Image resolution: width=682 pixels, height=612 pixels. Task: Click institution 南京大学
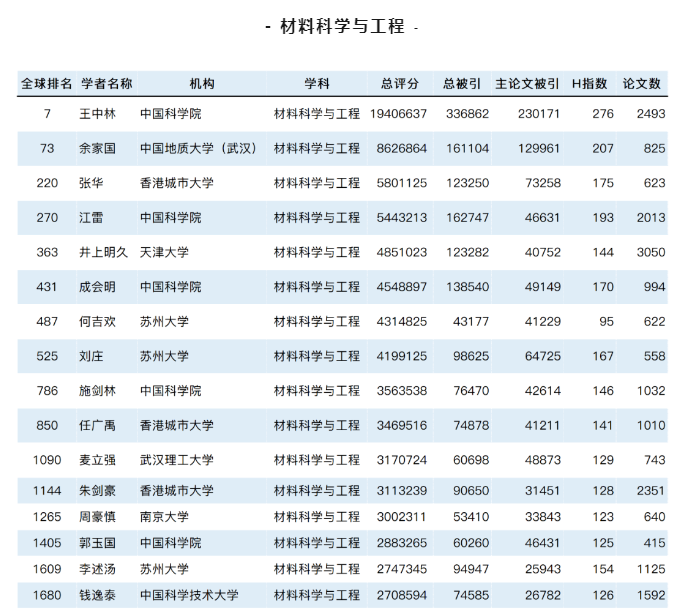point(164,517)
